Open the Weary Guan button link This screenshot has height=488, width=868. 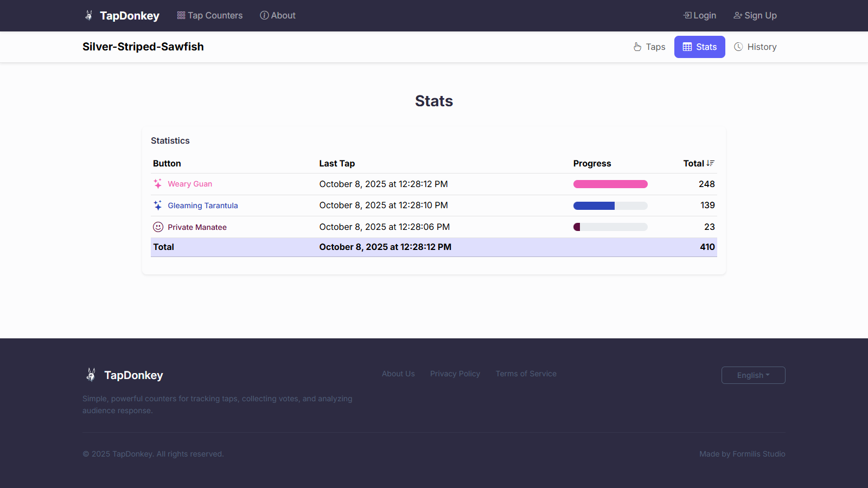tap(190, 184)
